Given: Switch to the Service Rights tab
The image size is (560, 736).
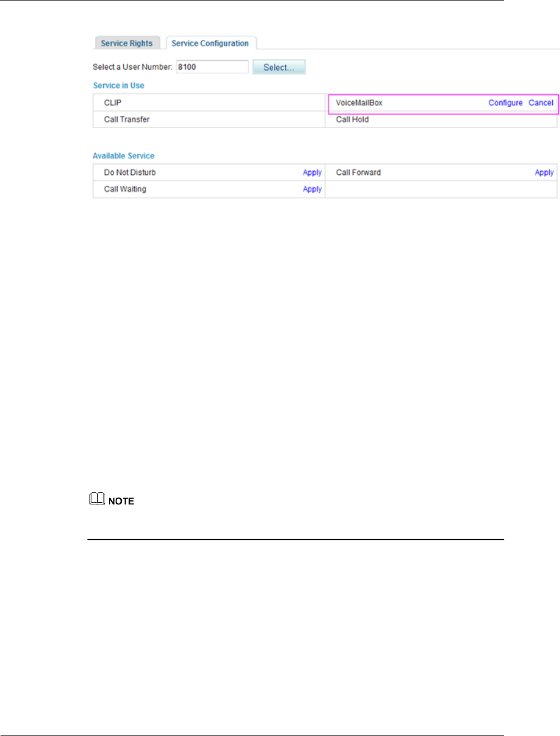Looking at the screenshot, I should coord(127,43).
